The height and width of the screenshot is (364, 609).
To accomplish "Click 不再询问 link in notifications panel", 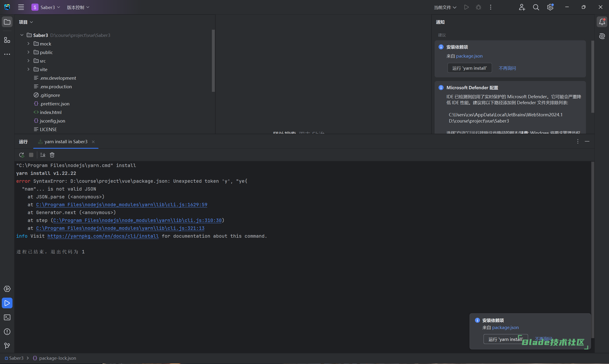I will 507,68.
